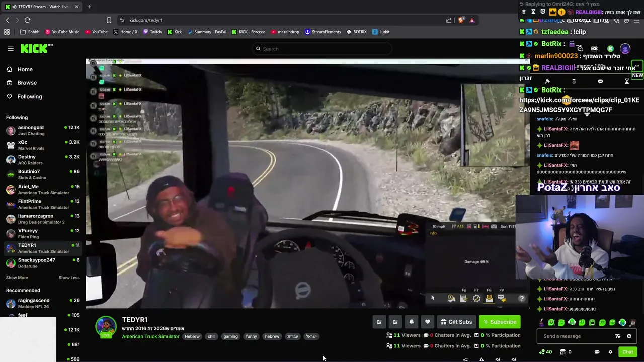Click the trash icon under the REALBIGIII message
Screen dimensions: 644x362
point(574,81)
